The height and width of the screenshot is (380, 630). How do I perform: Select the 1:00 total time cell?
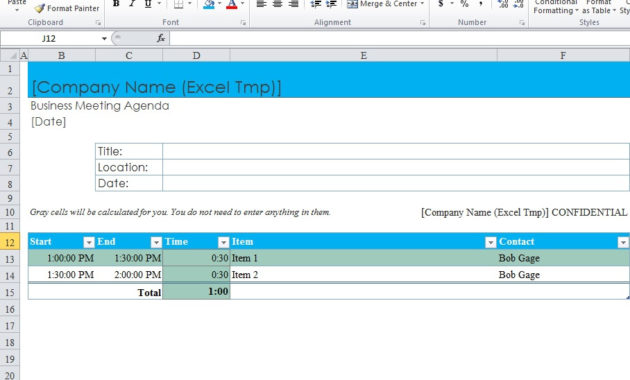click(x=196, y=292)
